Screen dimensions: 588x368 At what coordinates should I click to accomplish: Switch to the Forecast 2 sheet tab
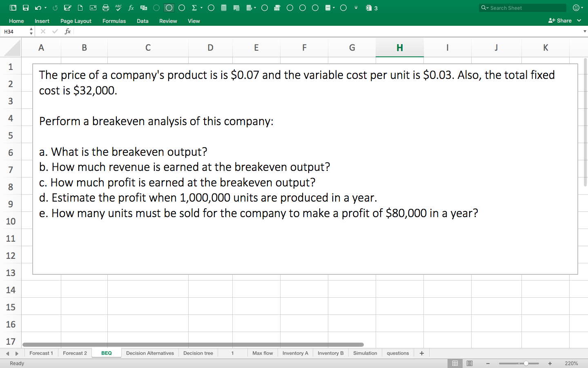tap(75, 353)
